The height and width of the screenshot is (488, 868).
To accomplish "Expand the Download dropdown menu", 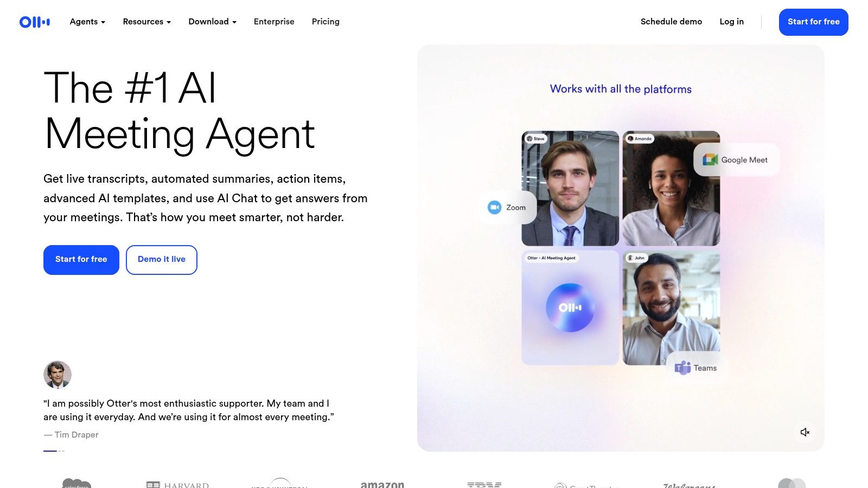I will pos(212,22).
